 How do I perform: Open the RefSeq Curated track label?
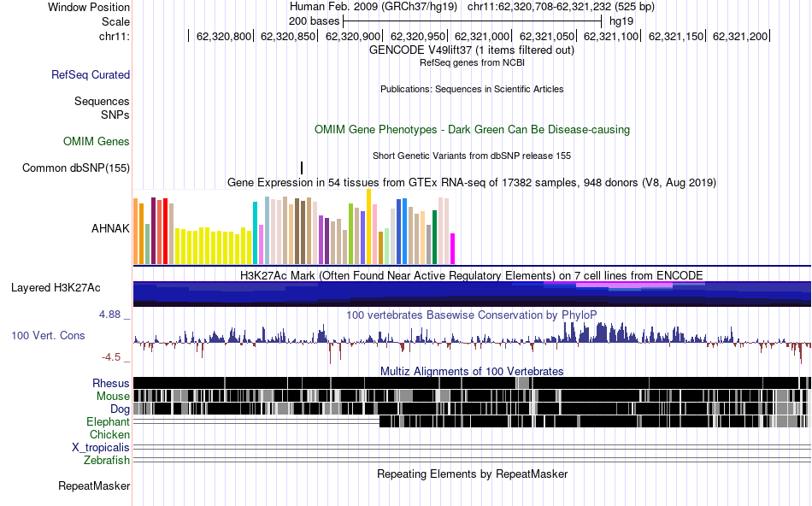[x=91, y=74]
